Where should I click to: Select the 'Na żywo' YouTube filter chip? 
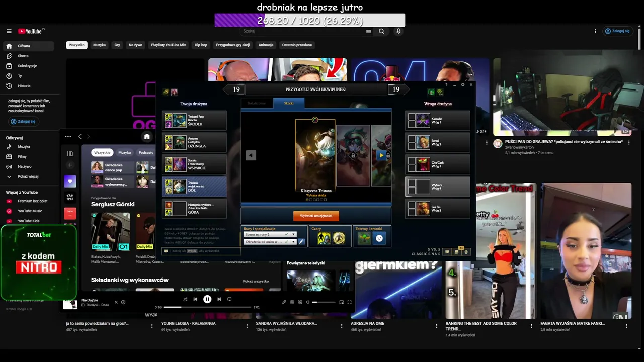click(135, 45)
